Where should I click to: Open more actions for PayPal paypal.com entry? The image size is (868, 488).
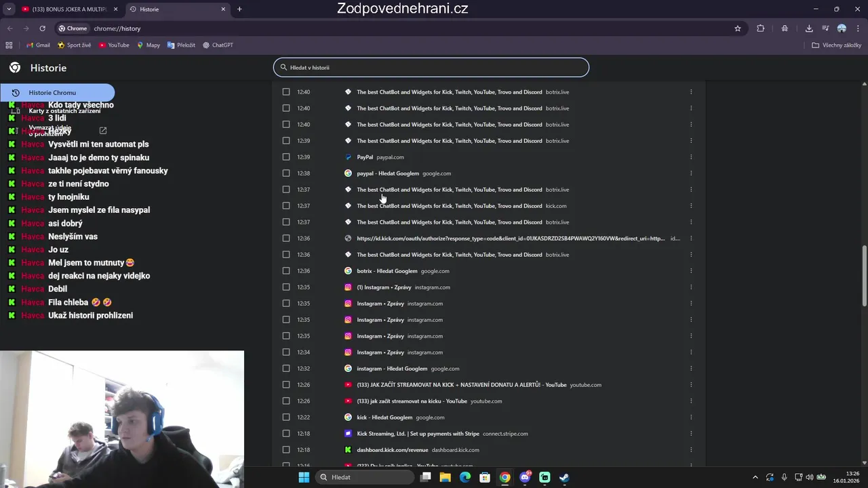691,157
